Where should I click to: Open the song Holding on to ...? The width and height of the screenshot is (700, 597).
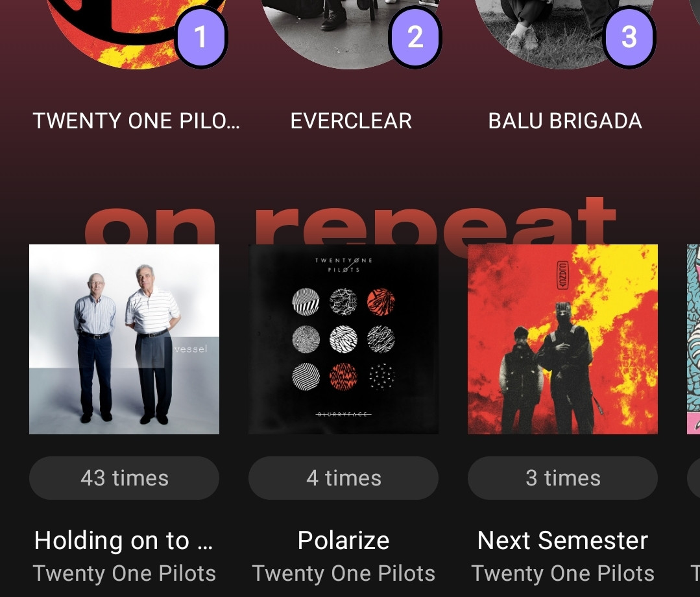(124, 541)
